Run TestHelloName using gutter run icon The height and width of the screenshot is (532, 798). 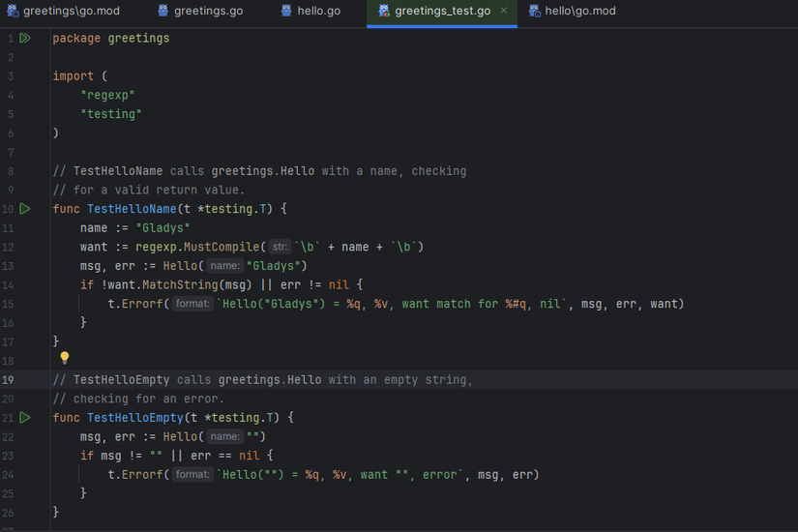click(x=25, y=209)
